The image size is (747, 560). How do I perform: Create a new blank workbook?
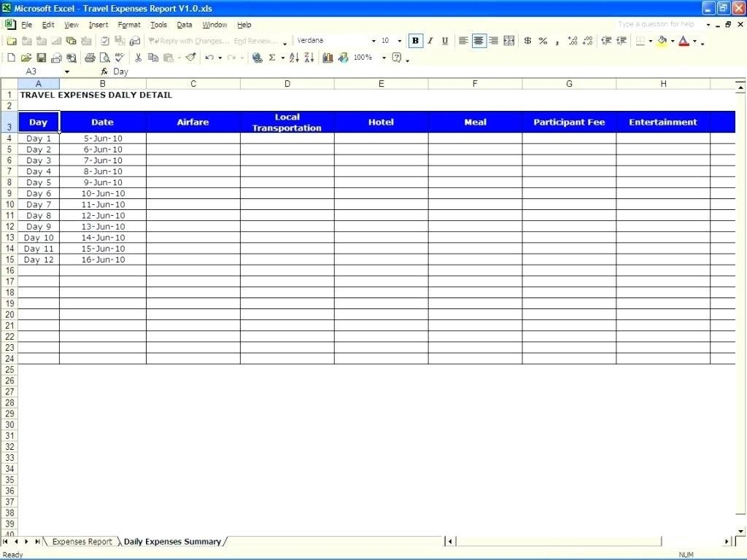click(x=11, y=58)
